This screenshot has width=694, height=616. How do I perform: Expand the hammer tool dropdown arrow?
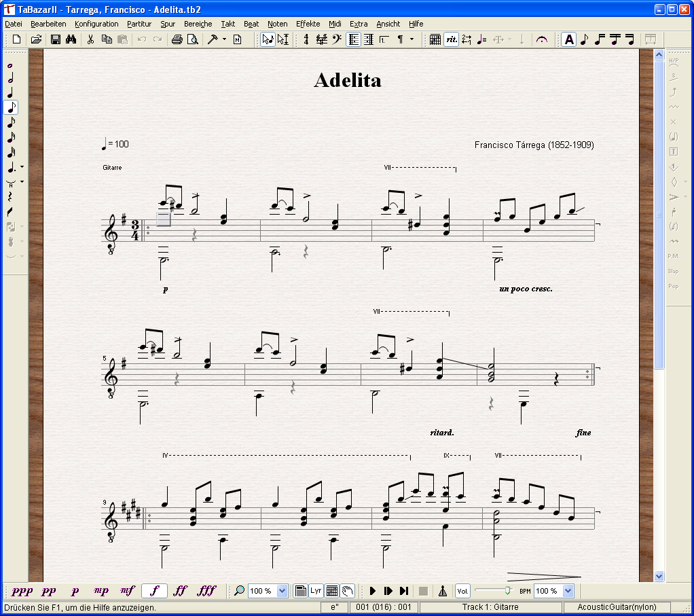[x=224, y=39]
